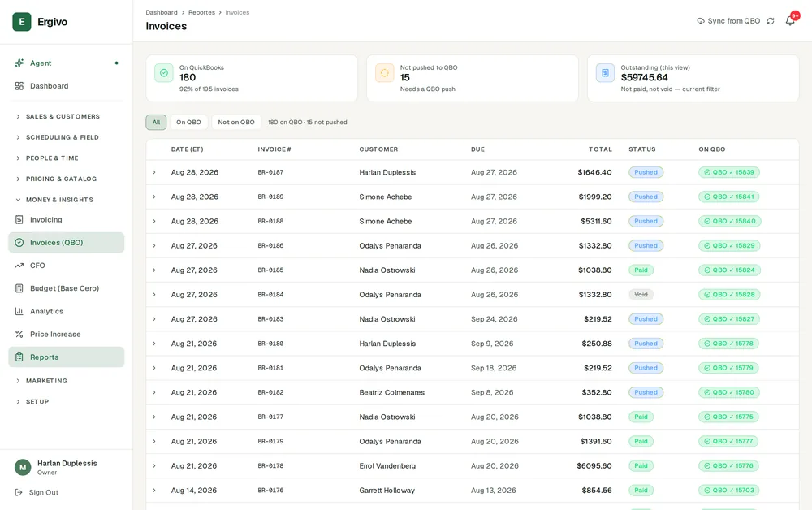
Task: Click the On QuickBooks green check icon
Action: pyautogui.click(x=164, y=73)
